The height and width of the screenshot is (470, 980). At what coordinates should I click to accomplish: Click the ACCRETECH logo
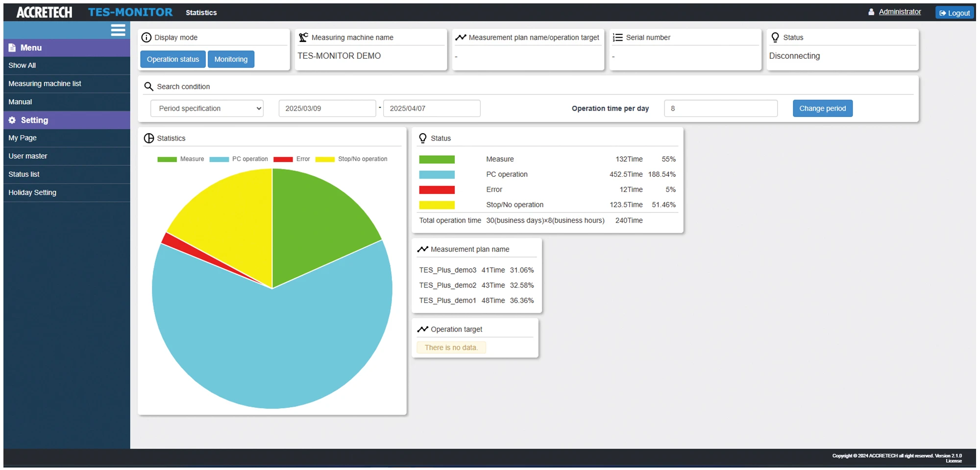(x=45, y=12)
